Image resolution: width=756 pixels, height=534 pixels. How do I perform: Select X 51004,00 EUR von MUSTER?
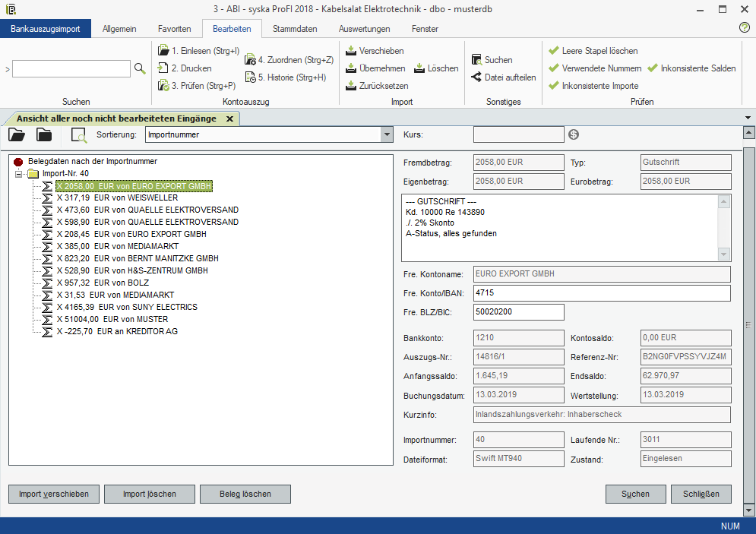(112, 319)
